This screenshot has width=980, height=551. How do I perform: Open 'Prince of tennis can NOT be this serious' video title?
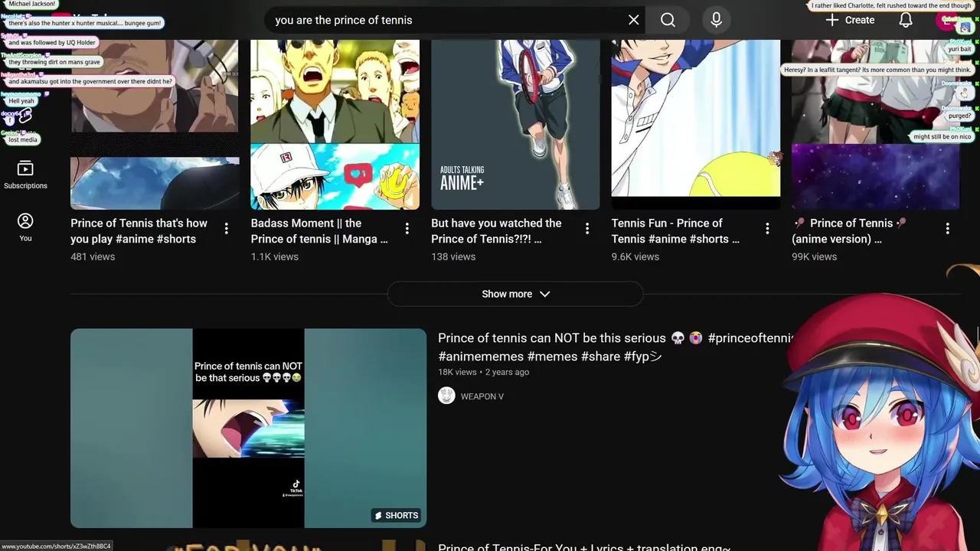click(x=616, y=347)
